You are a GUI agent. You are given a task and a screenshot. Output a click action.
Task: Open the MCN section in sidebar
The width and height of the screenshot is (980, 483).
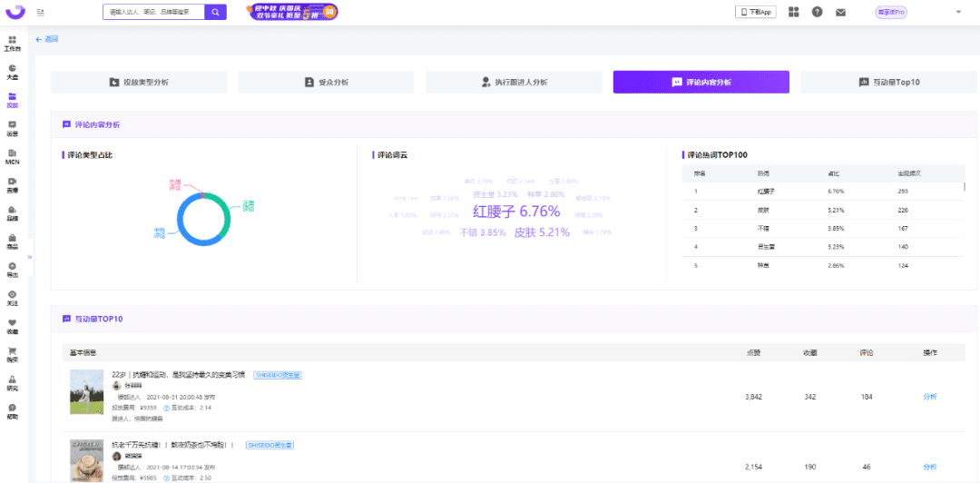click(12, 156)
